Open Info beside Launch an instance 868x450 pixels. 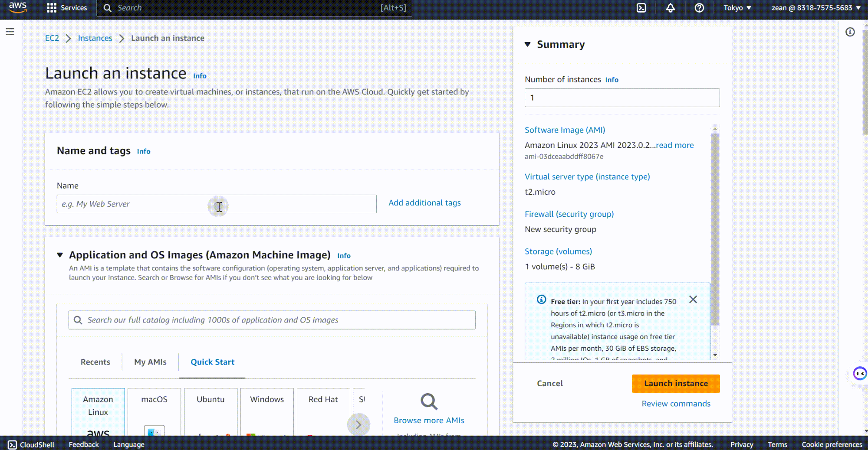tap(200, 76)
